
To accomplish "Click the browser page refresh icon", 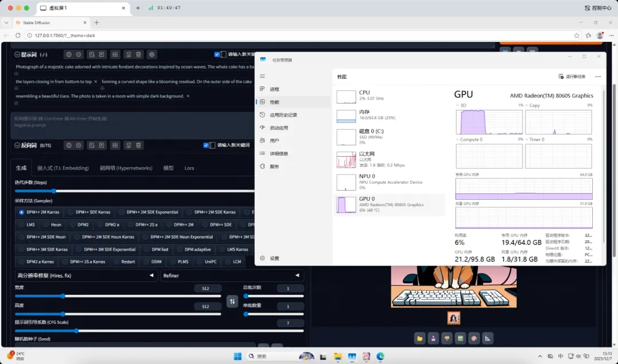I will coord(18,35).
